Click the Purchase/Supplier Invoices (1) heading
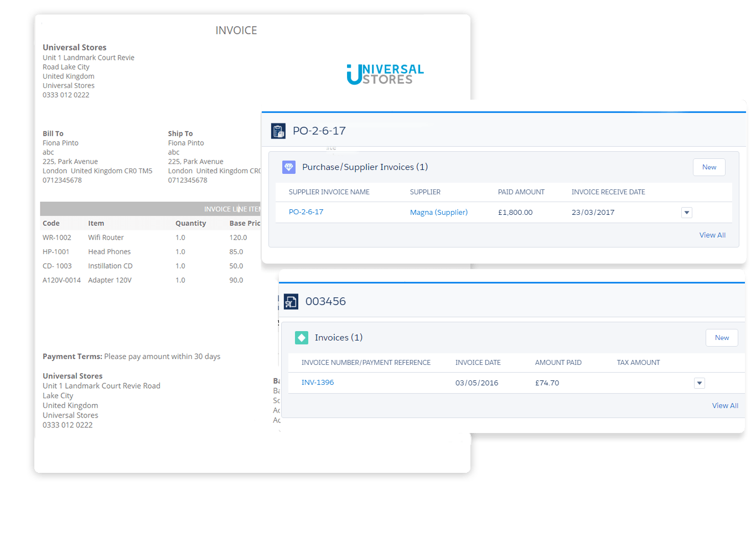The height and width of the screenshot is (536, 756). pyautogui.click(x=365, y=167)
